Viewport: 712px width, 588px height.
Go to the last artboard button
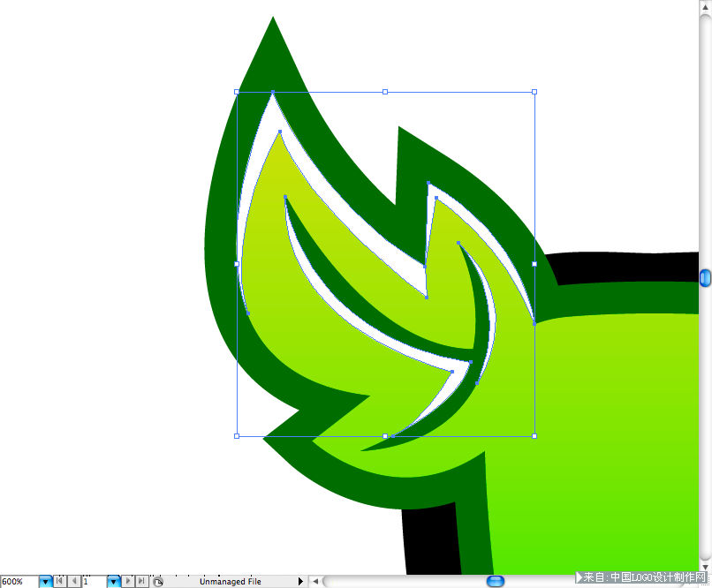141,581
